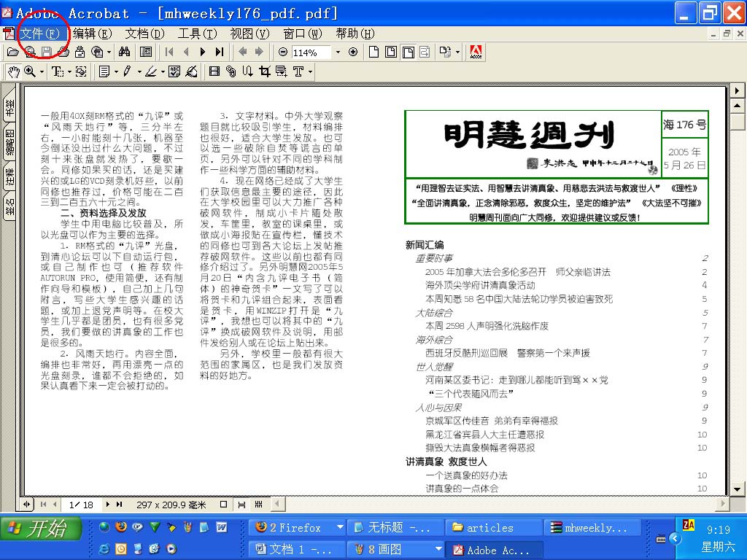The width and height of the screenshot is (747, 560).
Task: Toggle the navigation pane toolbar button
Action: (146, 52)
